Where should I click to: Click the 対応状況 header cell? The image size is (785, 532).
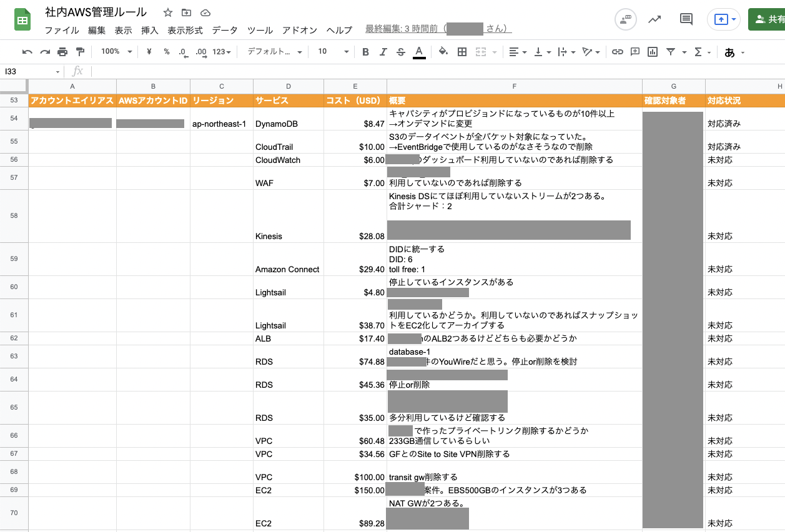745,101
